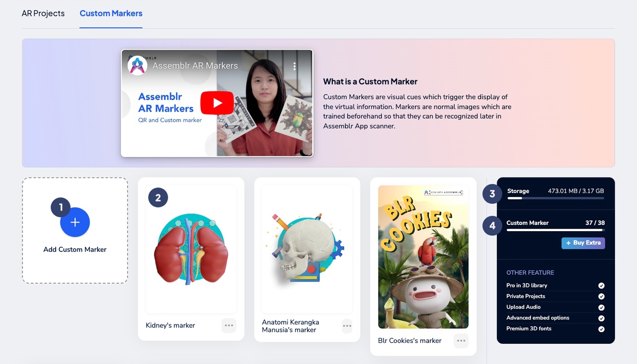Screen dimensions: 637x364
Task: Play the Assemblr AR Markers video
Action: click(x=217, y=103)
